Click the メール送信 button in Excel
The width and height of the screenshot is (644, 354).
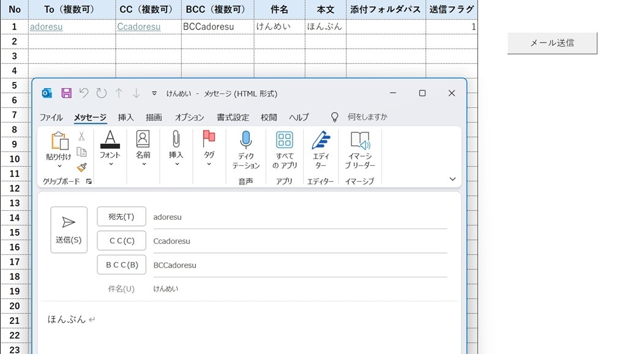point(552,43)
